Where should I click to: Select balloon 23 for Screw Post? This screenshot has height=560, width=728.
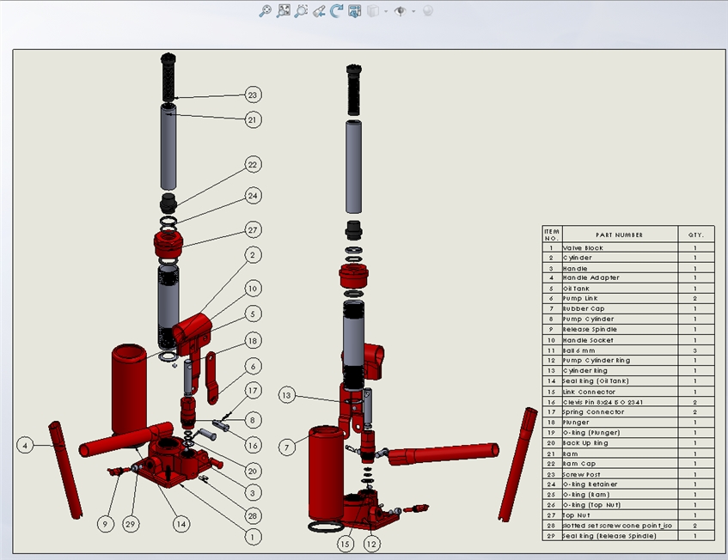pyautogui.click(x=253, y=95)
